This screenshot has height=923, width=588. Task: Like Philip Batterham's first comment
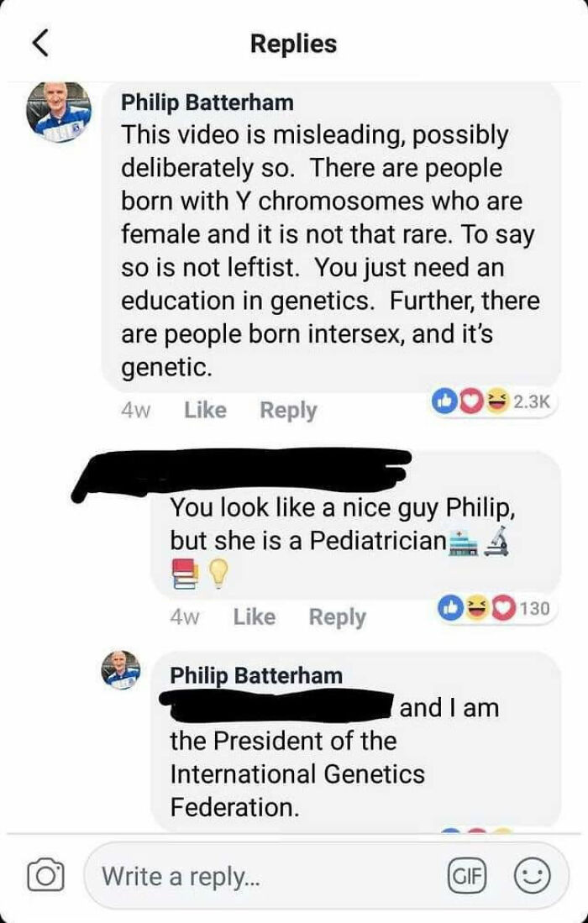point(206,410)
